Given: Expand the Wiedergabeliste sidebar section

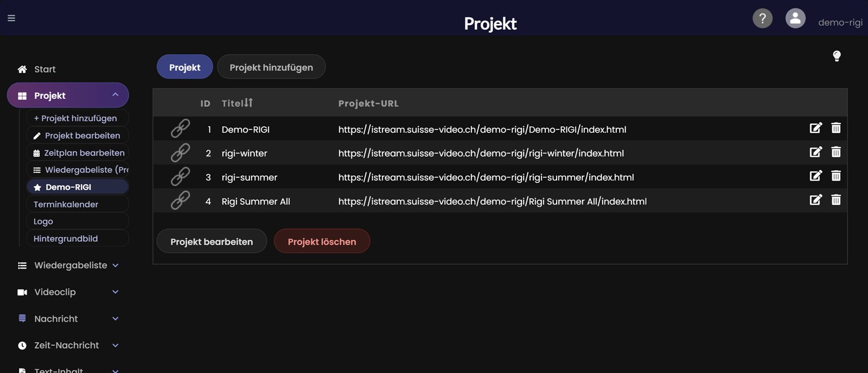Looking at the screenshot, I should click(x=68, y=265).
